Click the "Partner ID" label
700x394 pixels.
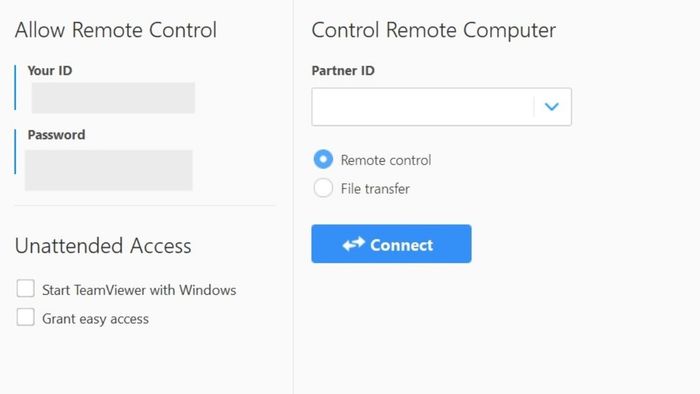(343, 71)
